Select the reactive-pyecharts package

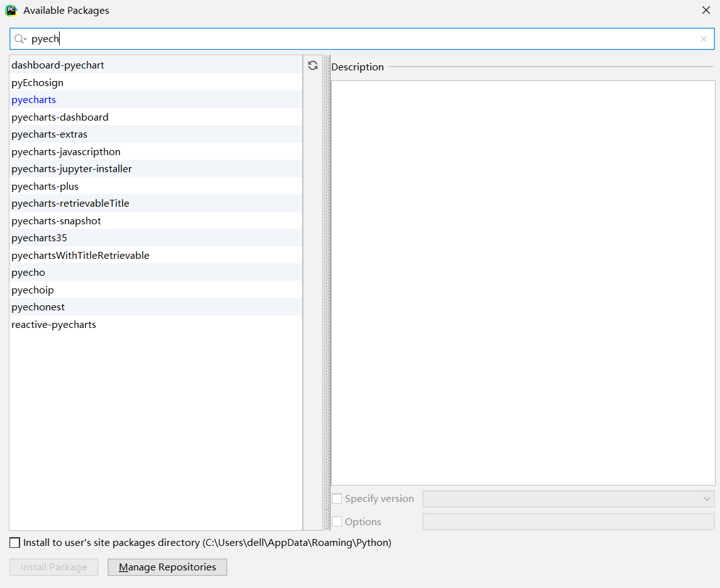(53, 324)
